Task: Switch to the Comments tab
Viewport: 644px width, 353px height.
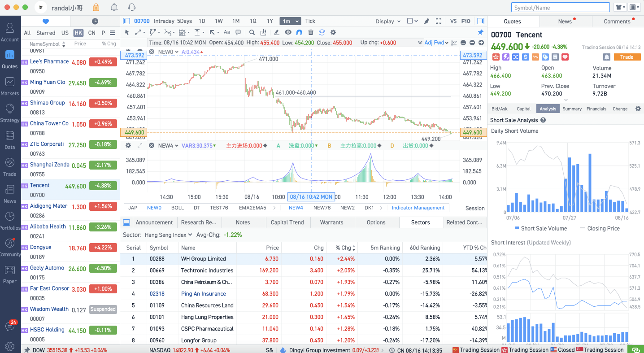Action: point(617,21)
